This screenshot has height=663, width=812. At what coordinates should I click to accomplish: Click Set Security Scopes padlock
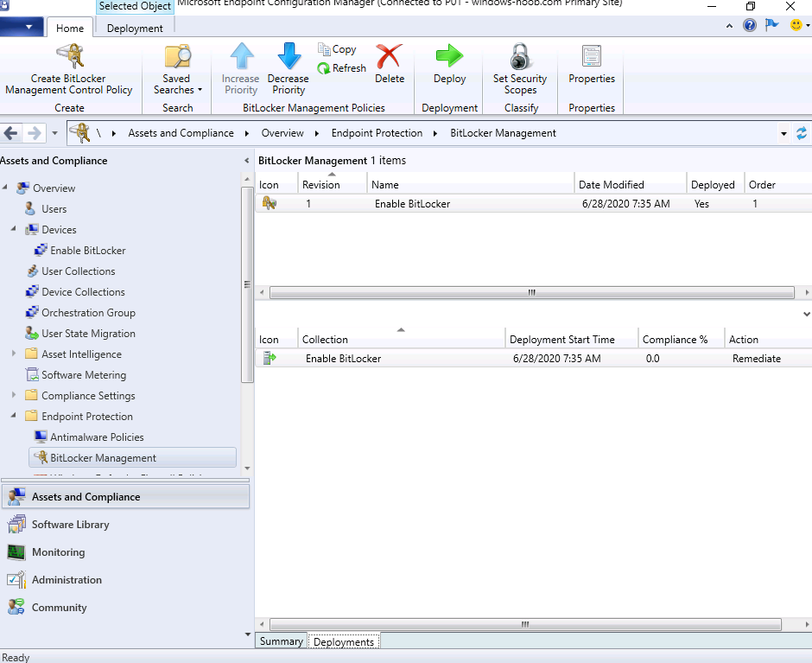[520, 56]
